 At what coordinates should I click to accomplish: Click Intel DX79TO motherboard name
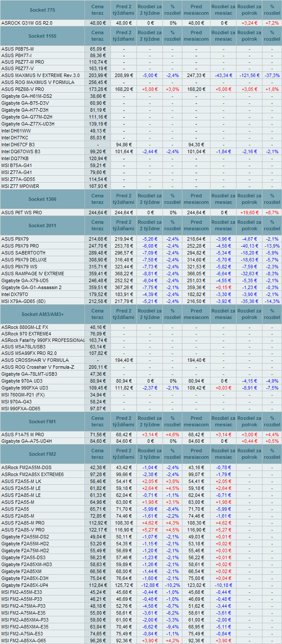tap(15, 294)
